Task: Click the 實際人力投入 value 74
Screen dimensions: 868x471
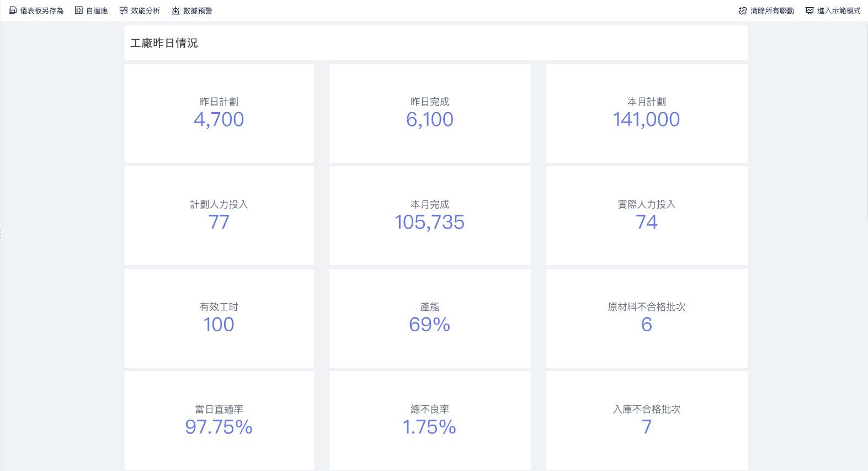Action: pyautogui.click(x=646, y=223)
